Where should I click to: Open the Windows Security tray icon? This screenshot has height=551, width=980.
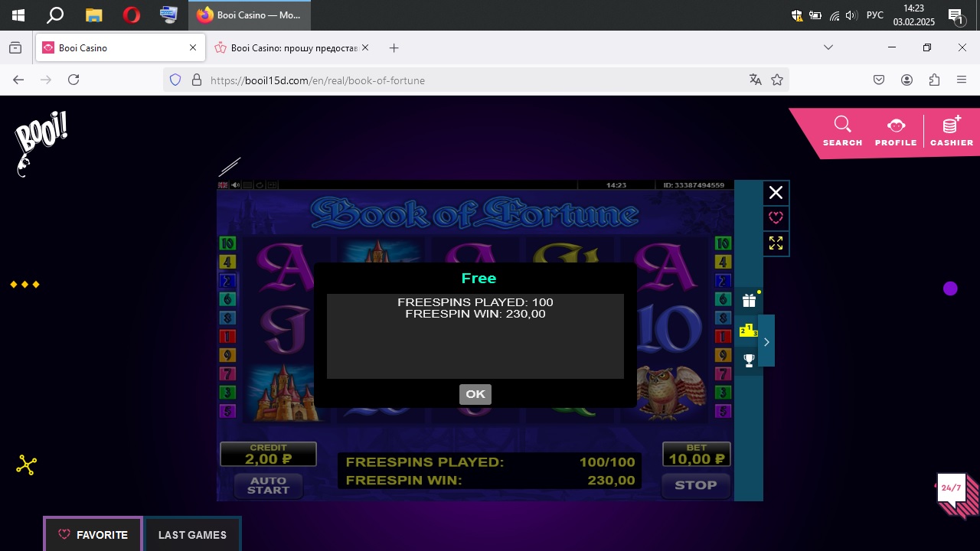pyautogui.click(x=797, y=15)
